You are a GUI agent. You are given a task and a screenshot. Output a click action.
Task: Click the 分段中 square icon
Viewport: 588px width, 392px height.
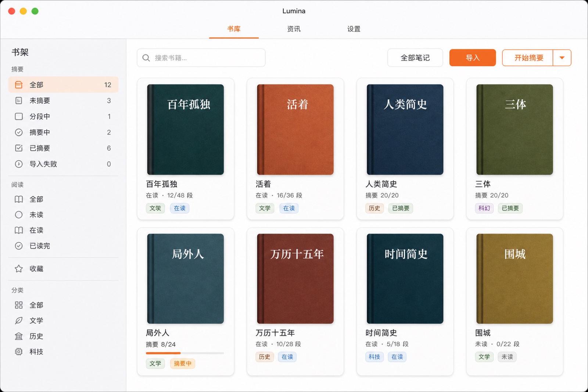(x=19, y=117)
